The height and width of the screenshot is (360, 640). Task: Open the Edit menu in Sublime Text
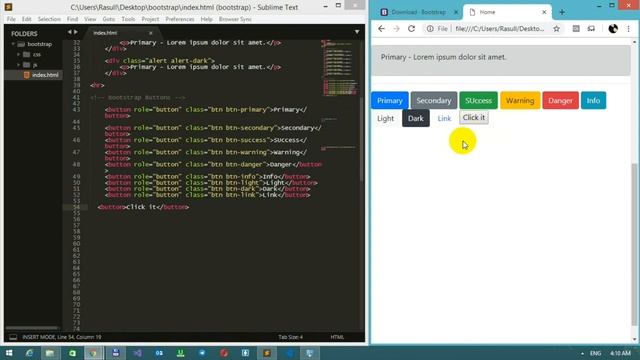[x=27, y=19]
